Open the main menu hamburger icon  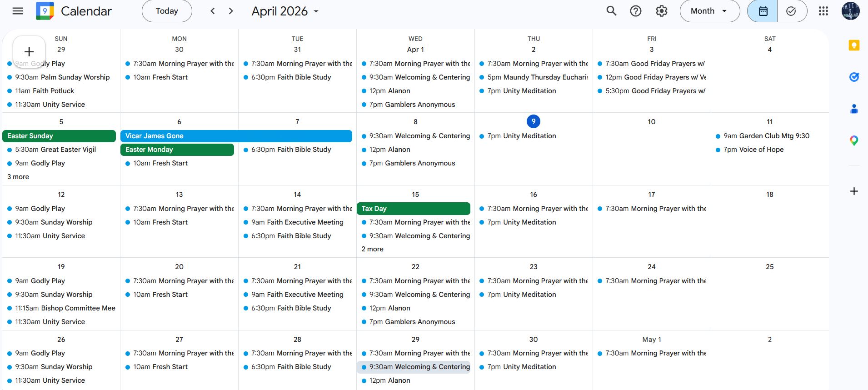click(x=18, y=11)
